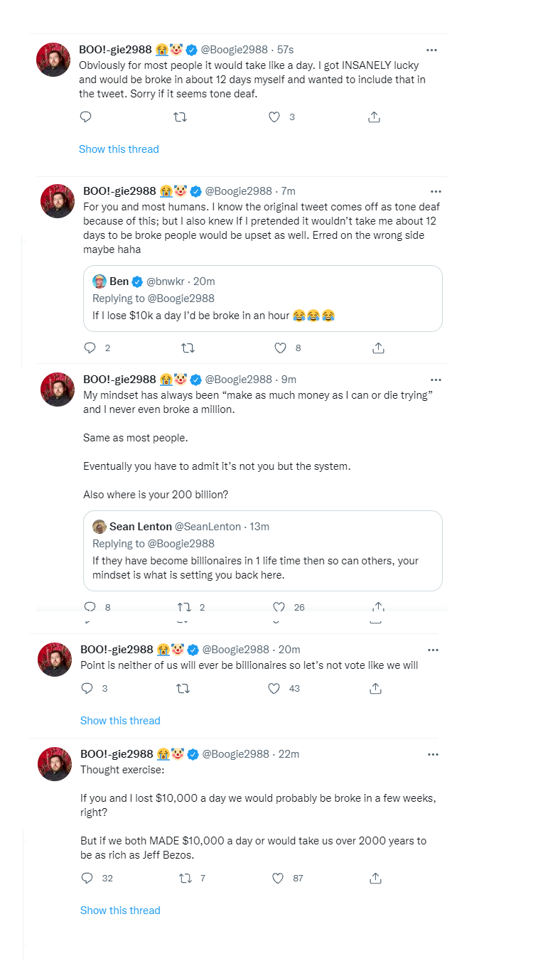Like the tweet quoting Ben with 8 likes

pyautogui.click(x=280, y=348)
